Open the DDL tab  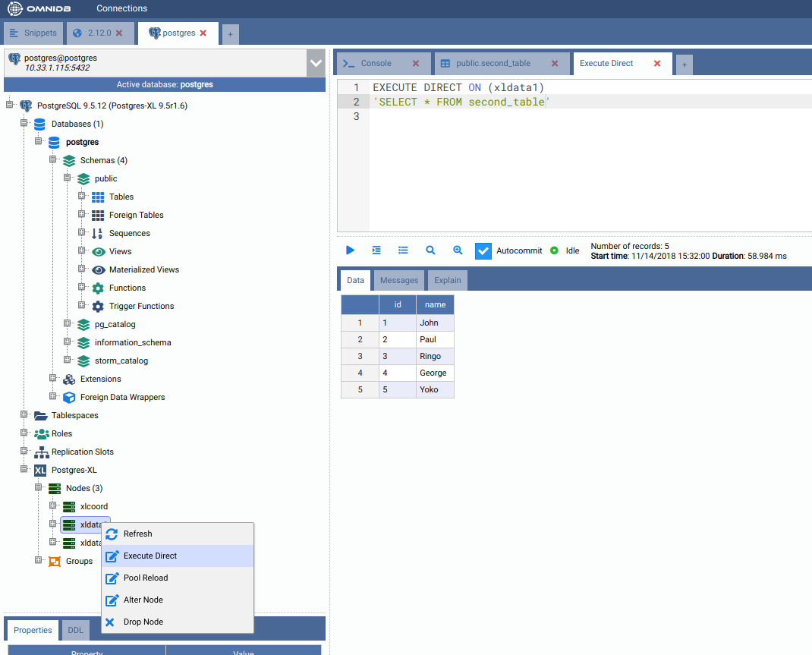click(76, 630)
